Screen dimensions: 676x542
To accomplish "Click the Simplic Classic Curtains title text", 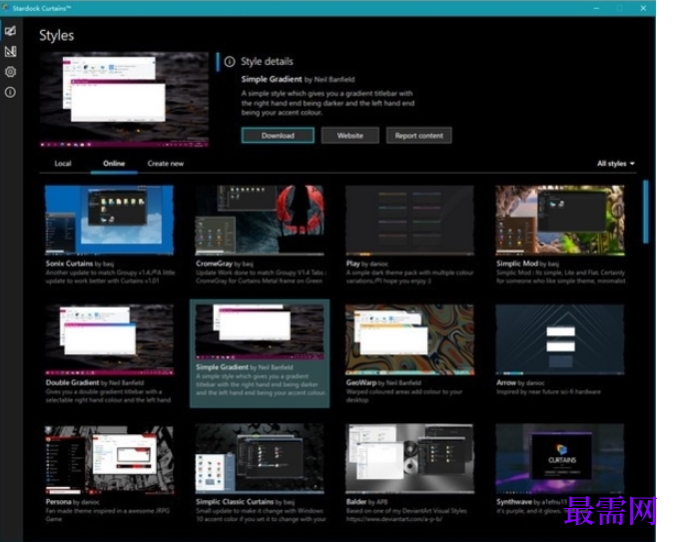I will [235, 502].
